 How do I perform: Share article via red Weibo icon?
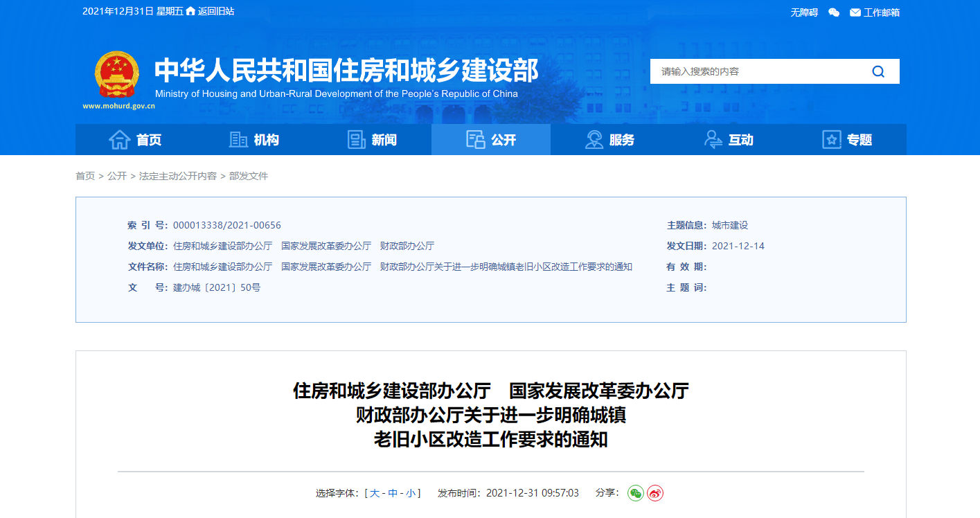pos(655,493)
